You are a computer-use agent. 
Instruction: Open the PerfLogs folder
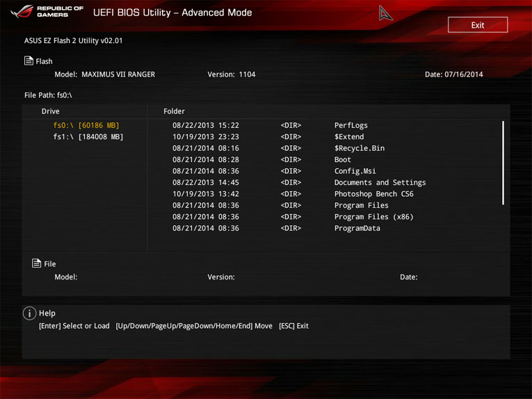pos(350,125)
